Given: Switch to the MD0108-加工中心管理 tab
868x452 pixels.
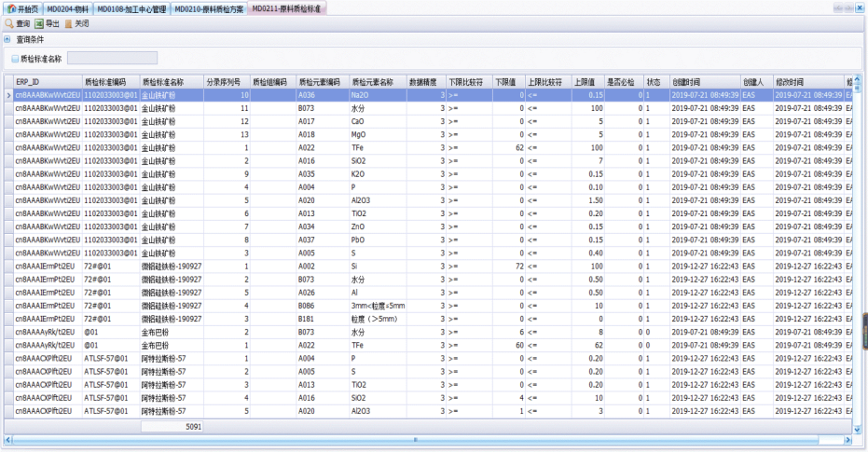Looking at the screenshot, I should [131, 8].
